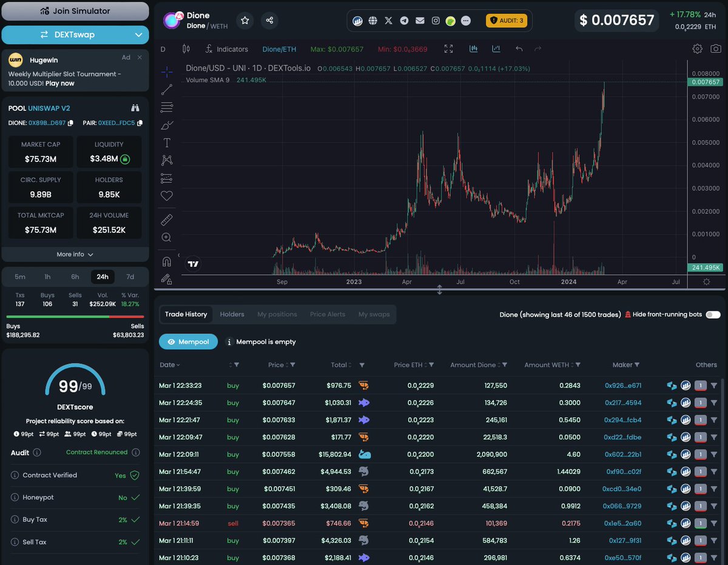Open the Maker column filter
This screenshot has height=565, width=728.
tap(638, 365)
